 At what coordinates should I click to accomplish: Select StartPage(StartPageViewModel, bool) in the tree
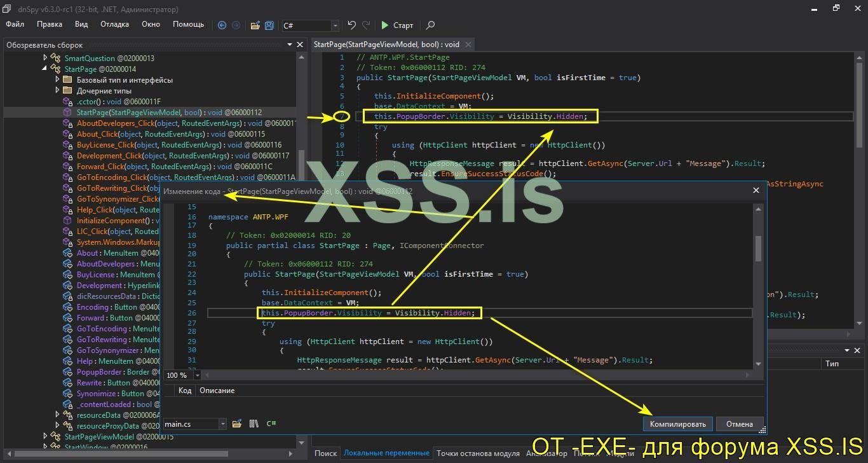(x=169, y=113)
